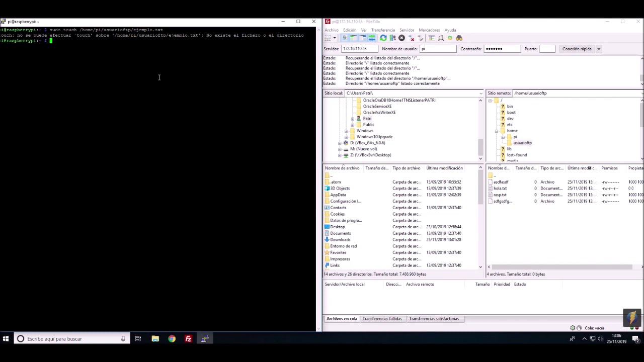Click the binoculars search files icon
Image resolution: width=644 pixels, height=362 pixels.
coord(459,38)
